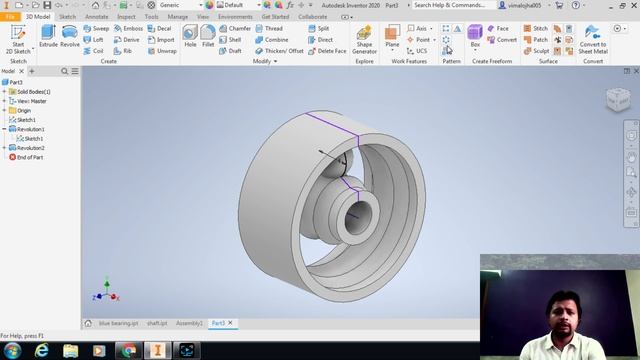Open the Axis dropdown arrow
Viewport: 640px width, 360px height.
[431, 29]
